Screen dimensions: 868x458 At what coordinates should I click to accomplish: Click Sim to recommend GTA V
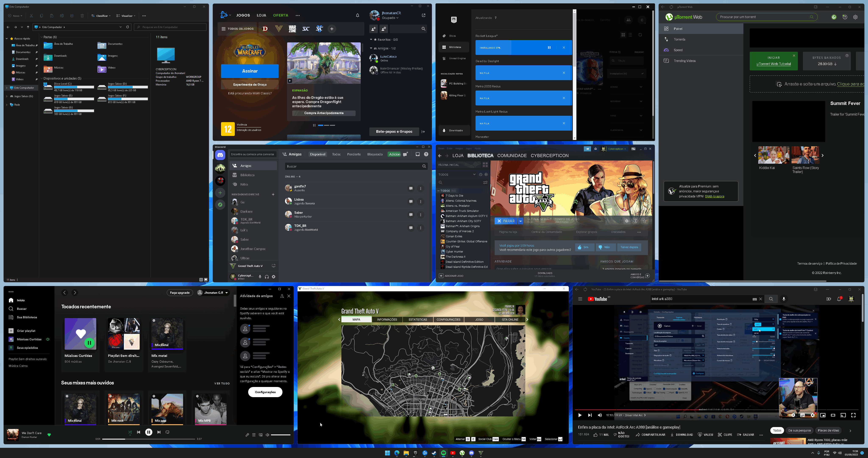[x=585, y=247]
